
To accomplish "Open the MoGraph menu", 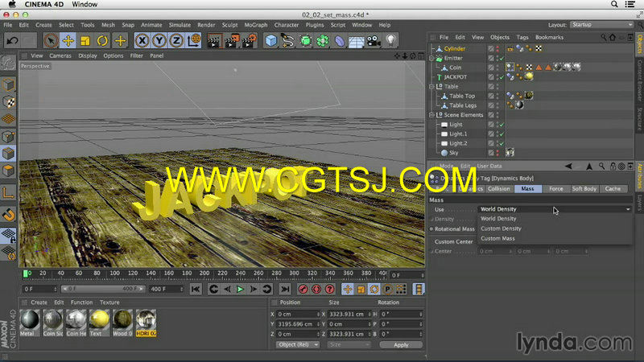I will tap(255, 25).
